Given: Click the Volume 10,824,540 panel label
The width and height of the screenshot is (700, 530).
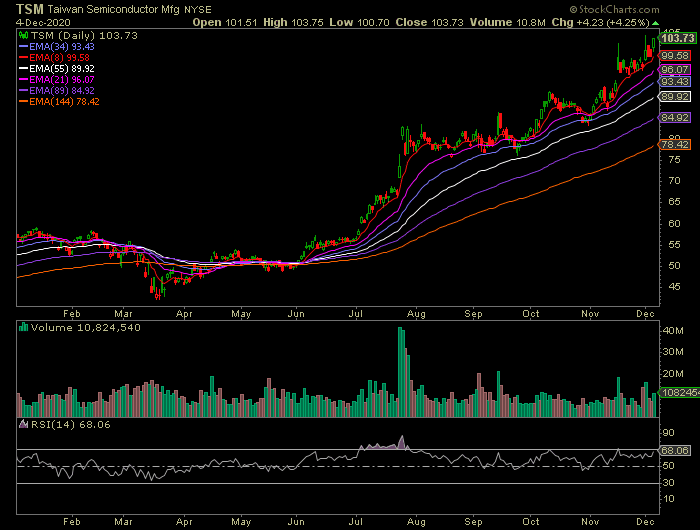Looking at the screenshot, I should point(86,328).
